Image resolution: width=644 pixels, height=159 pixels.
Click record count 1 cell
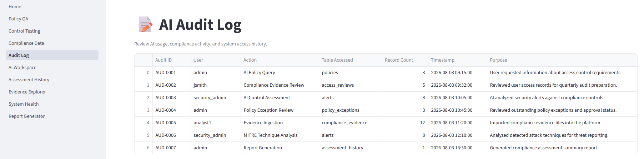pos(405,148)
